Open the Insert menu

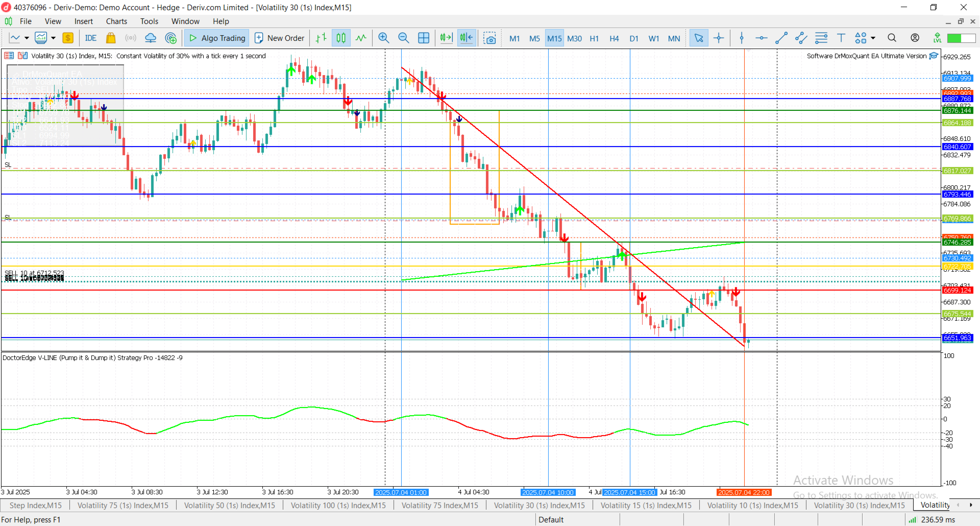(x=84, y=21)
